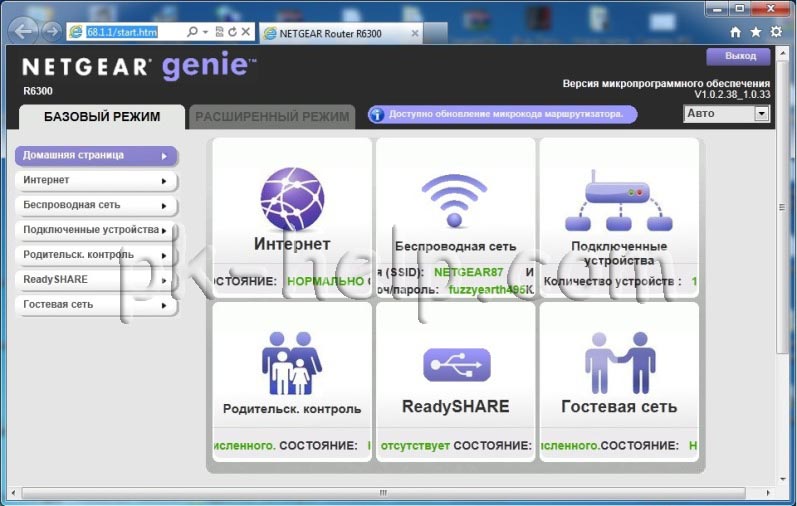Screen dimensions: 797x506
Task: Click the address bar URL field
Action: coord(121,32)
